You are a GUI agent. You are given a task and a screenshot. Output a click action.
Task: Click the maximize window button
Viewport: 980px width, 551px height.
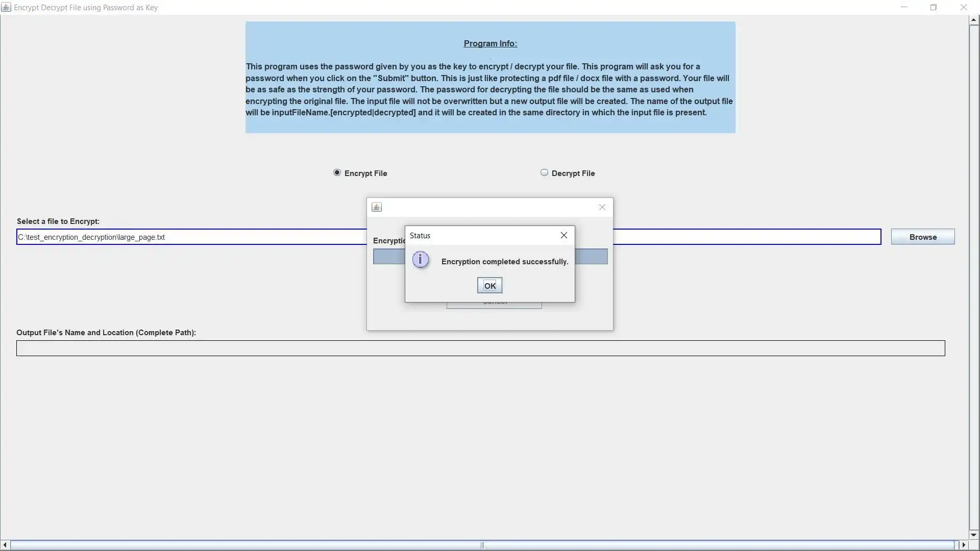pos(934,7)
